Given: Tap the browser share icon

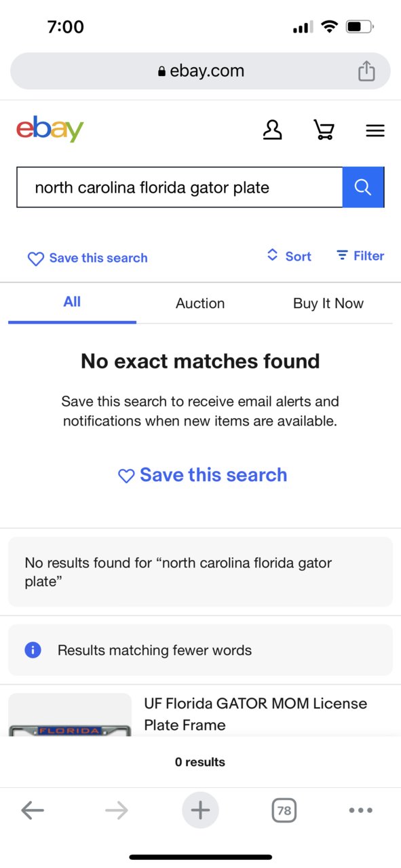Looking at the screenshot, I should 366,71.
